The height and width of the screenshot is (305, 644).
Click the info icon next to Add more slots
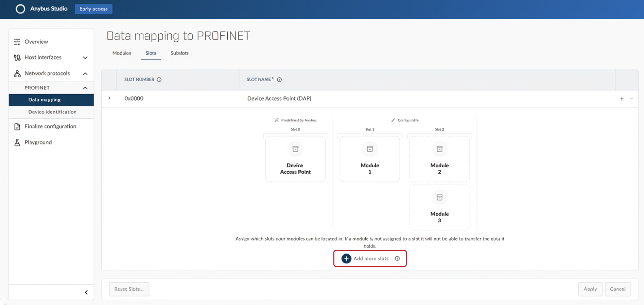point(397,259)
